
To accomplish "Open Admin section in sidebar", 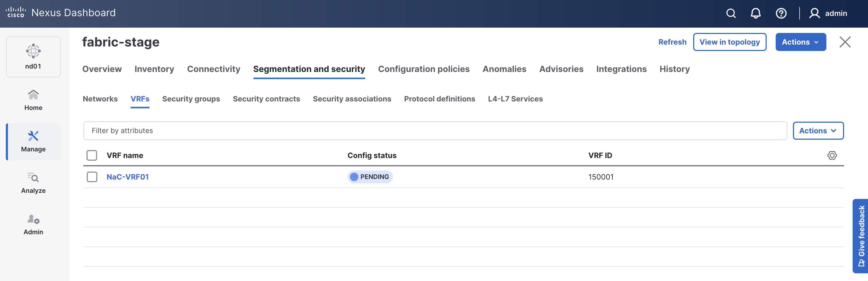I will tap(33, 224).
